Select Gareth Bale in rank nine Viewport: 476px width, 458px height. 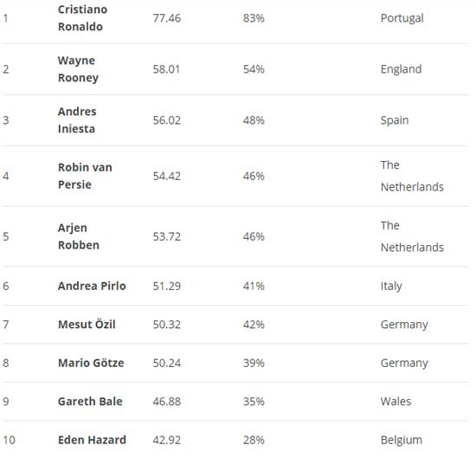90,402
